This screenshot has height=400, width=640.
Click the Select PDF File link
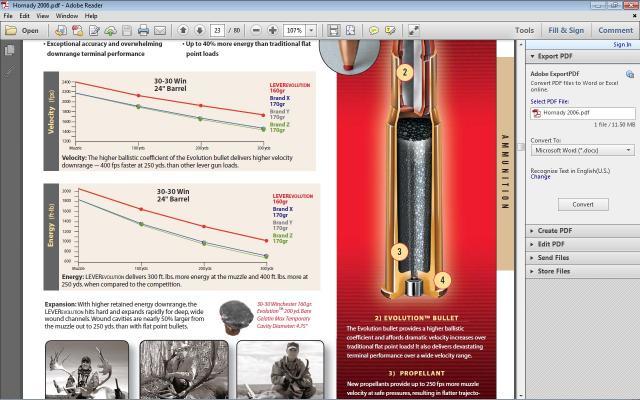(549, 101)
